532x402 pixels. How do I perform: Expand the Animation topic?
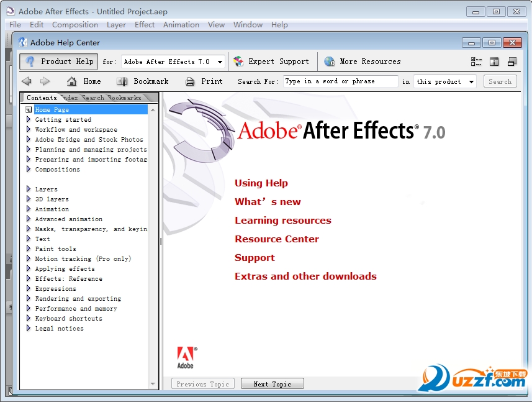coord(29,209)
